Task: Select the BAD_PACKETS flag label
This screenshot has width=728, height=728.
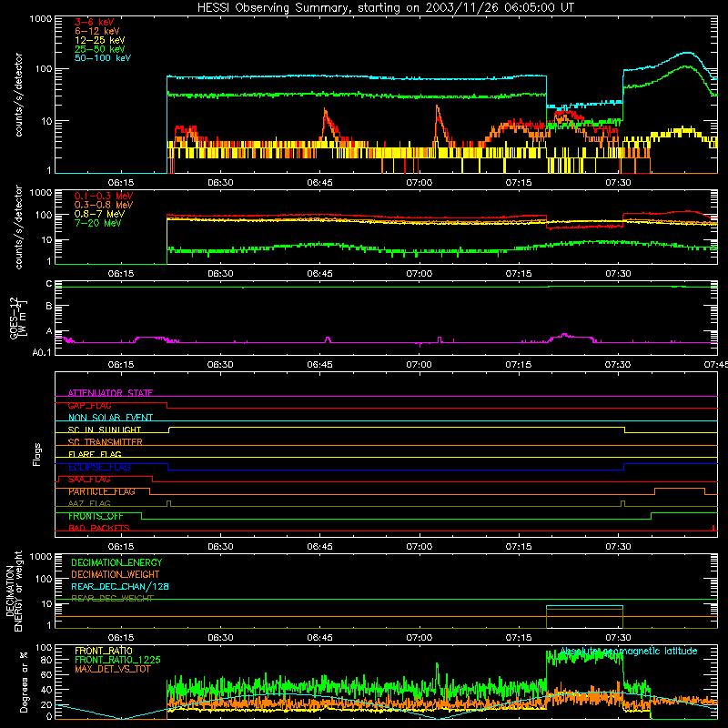Action: pyautogui.click(x=99, y=528)
